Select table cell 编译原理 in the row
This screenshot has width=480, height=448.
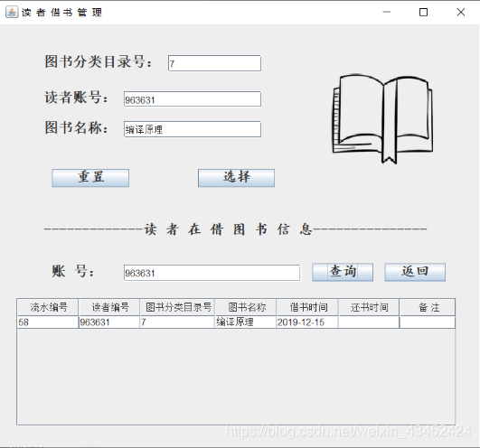point(246,322)
